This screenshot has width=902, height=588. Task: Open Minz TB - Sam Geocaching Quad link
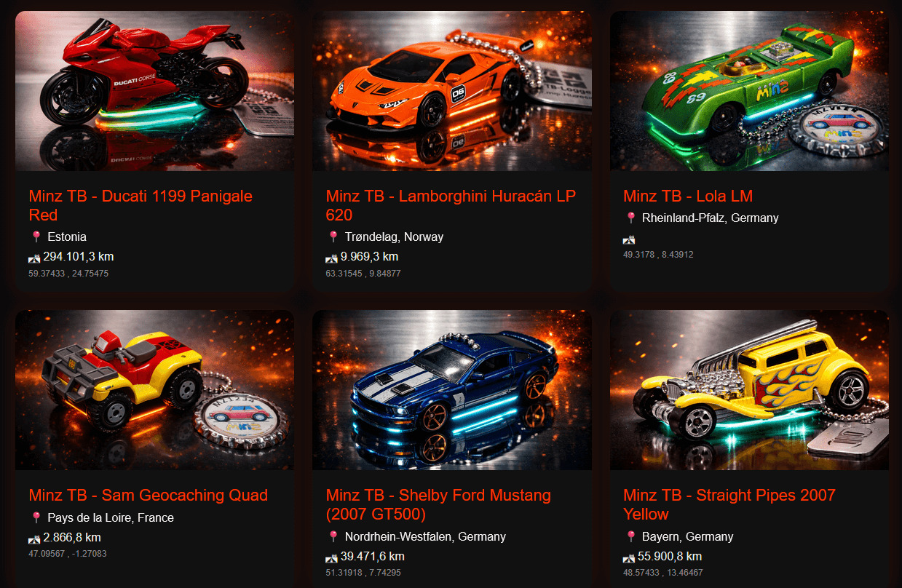click(x=149, y=496)
